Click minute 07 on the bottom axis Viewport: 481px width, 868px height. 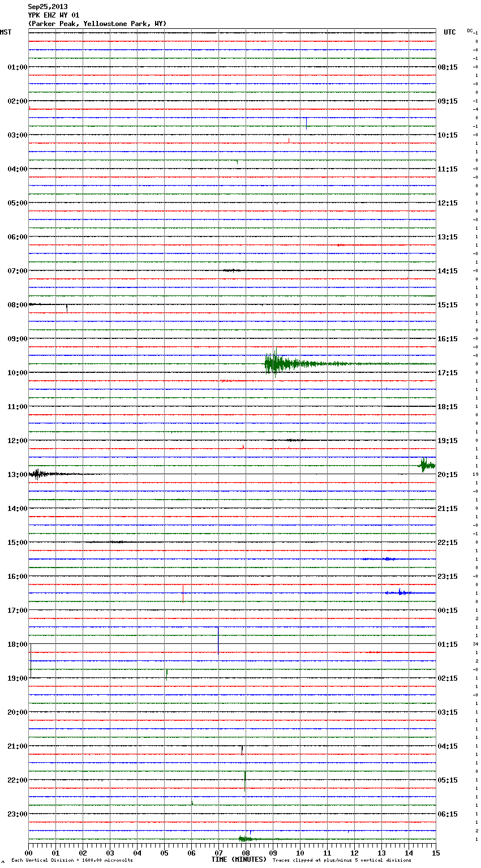pyautogui.click(x=219, y=853)
